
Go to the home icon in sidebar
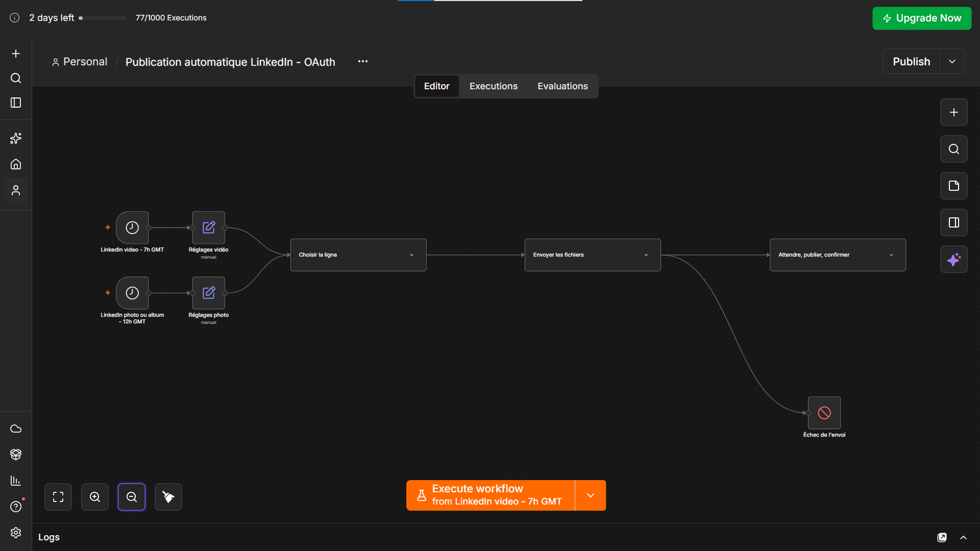tap(16, 164)
